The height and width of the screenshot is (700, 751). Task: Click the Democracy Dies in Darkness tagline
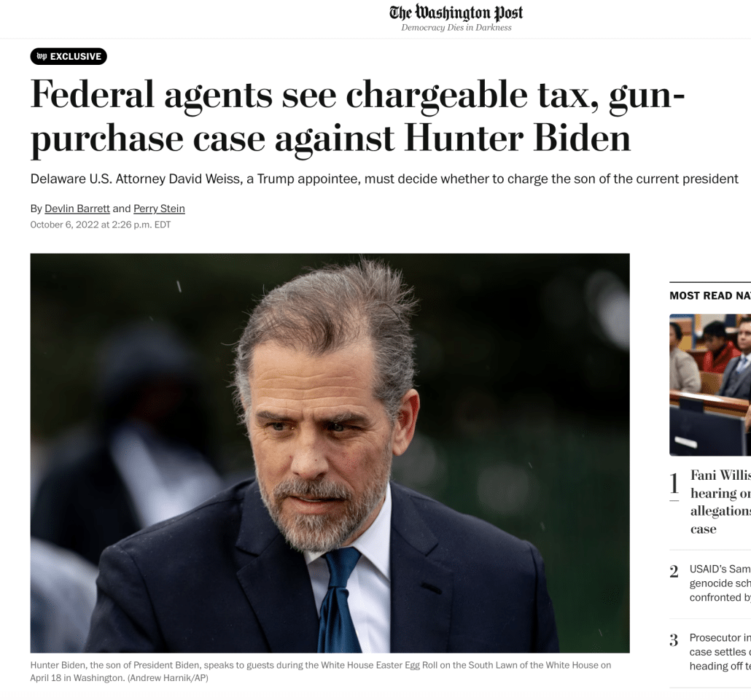pyautogui.click(x=456, y=28)
